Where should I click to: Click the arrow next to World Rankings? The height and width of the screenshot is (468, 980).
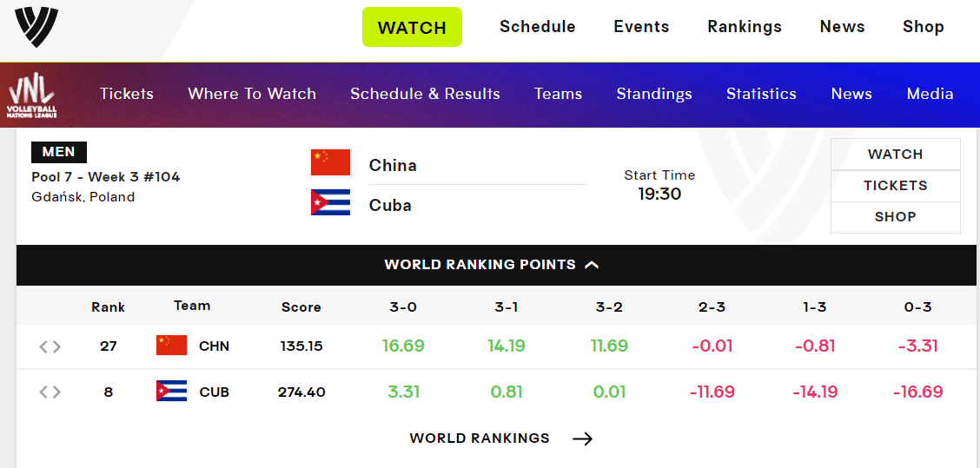click(582, 438)
